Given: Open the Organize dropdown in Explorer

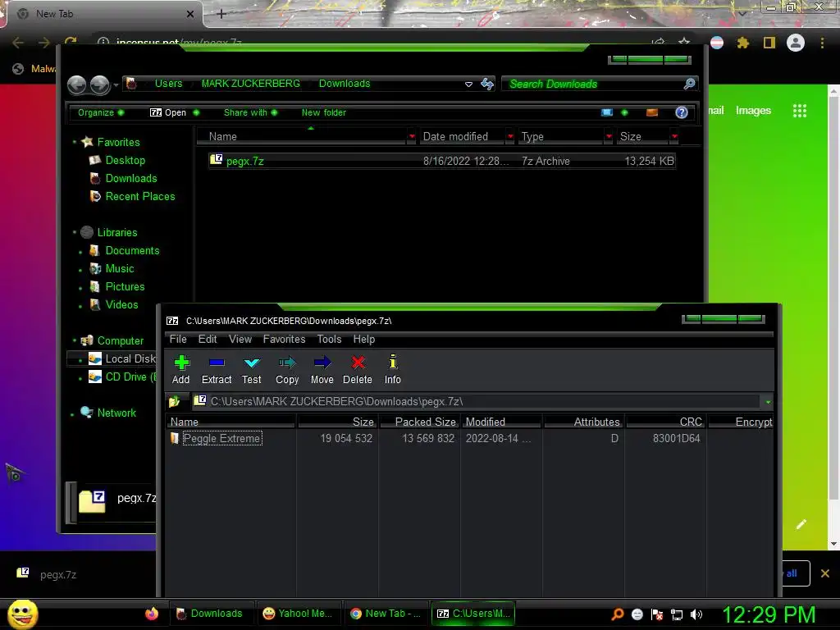Looking at the screenshot, I should [100, 112].
